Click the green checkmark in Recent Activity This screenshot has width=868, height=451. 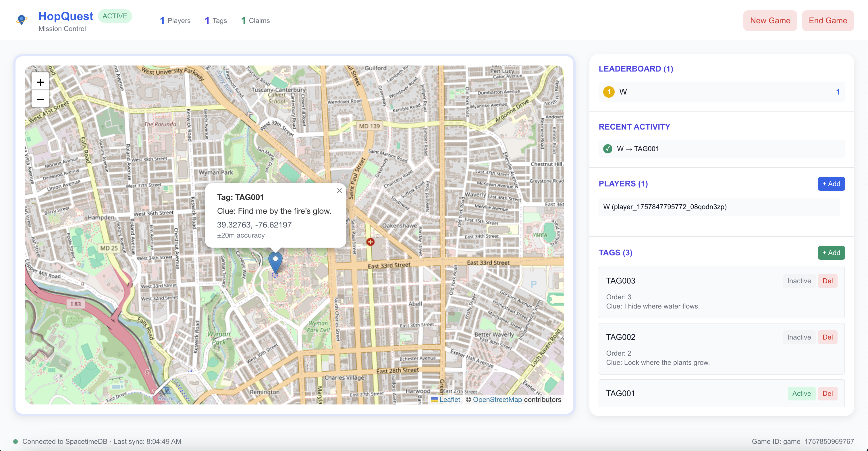(607, 149)
